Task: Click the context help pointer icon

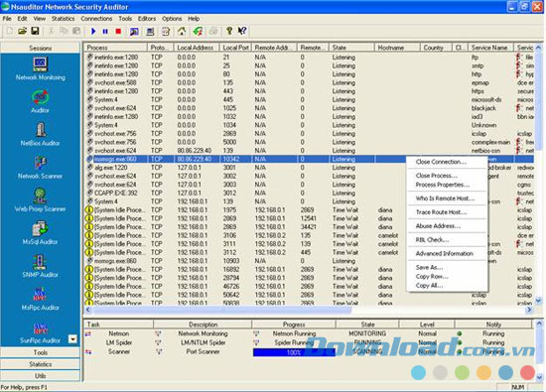Action: click(x=242, y=31)
